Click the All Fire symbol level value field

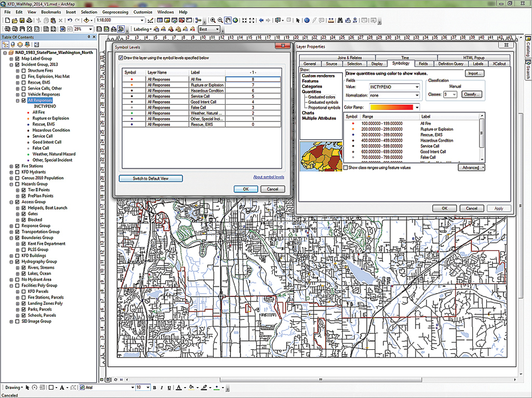coord(252,79)
